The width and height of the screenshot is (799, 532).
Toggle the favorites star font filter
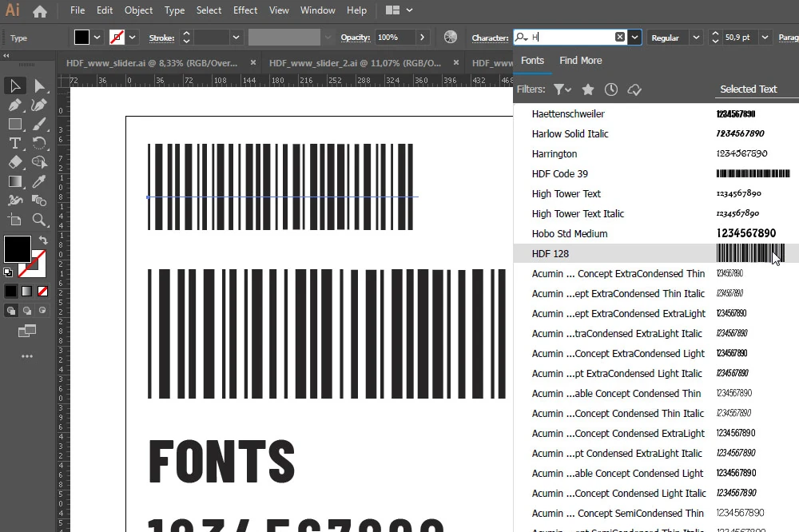[x=588, y=89]
